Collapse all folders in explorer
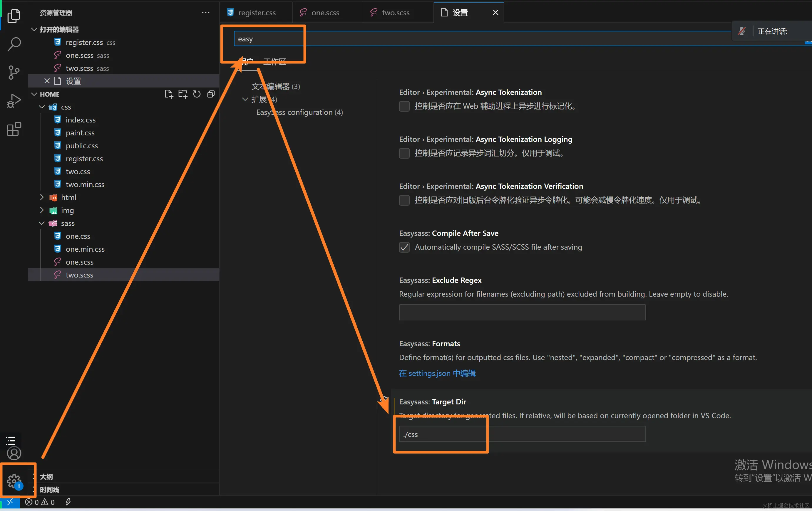Image resolution: width=812 pixels, height=511 pixels. pos(211,94)
